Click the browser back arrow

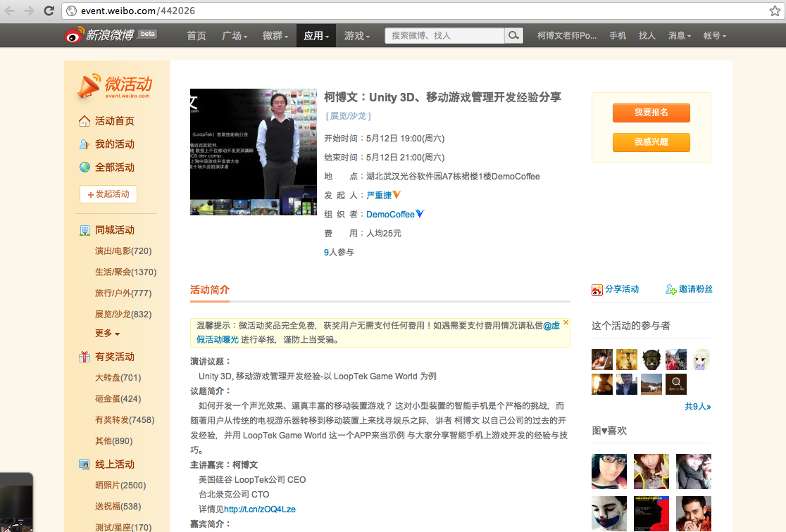point(10,11)
